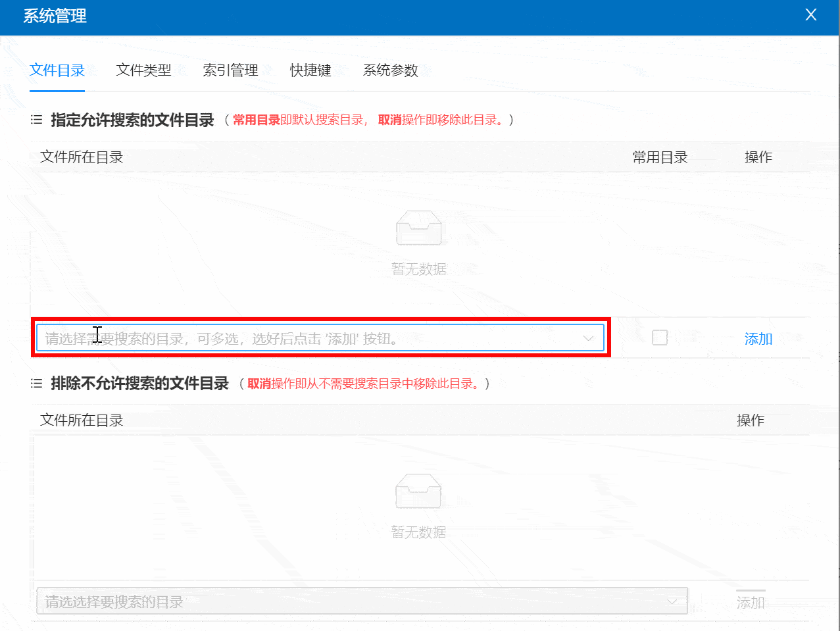The height and width of the screenshot is (631, 840).
Task: Click 操作 header in excluded table
Action: pyautogui.click(x=750, y=420)
